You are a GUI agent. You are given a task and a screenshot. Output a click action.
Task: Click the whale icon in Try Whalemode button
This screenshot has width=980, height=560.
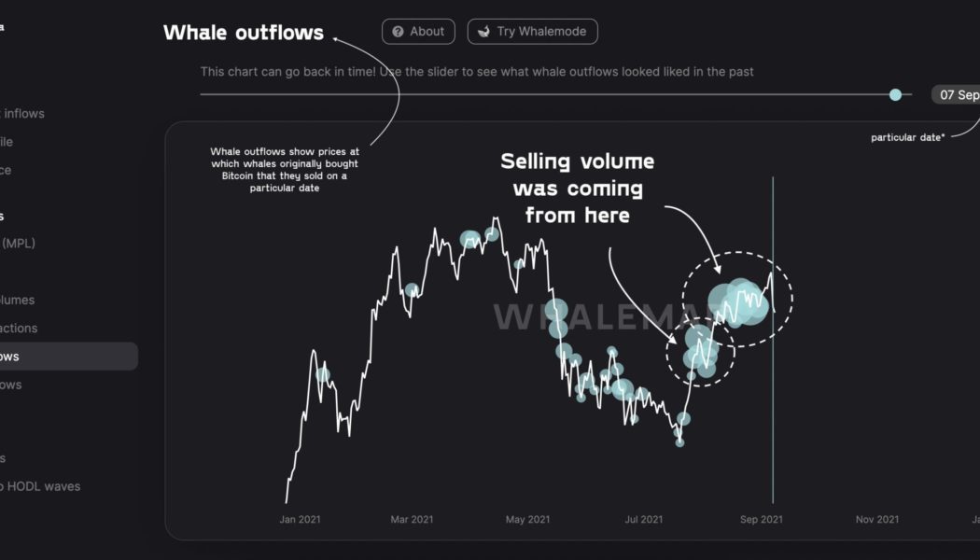(484, 31)
